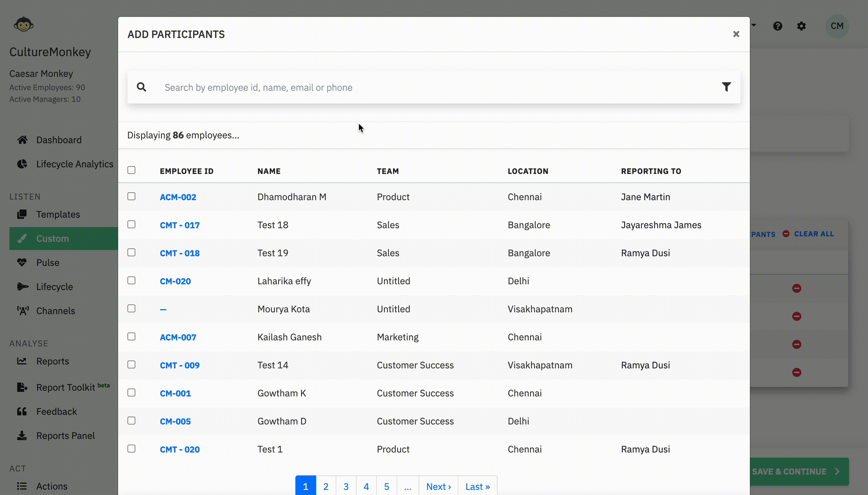Viewport: 868px width, 495px height.
Task: Click the red minus icon beside Clear All
Action: 786,234
